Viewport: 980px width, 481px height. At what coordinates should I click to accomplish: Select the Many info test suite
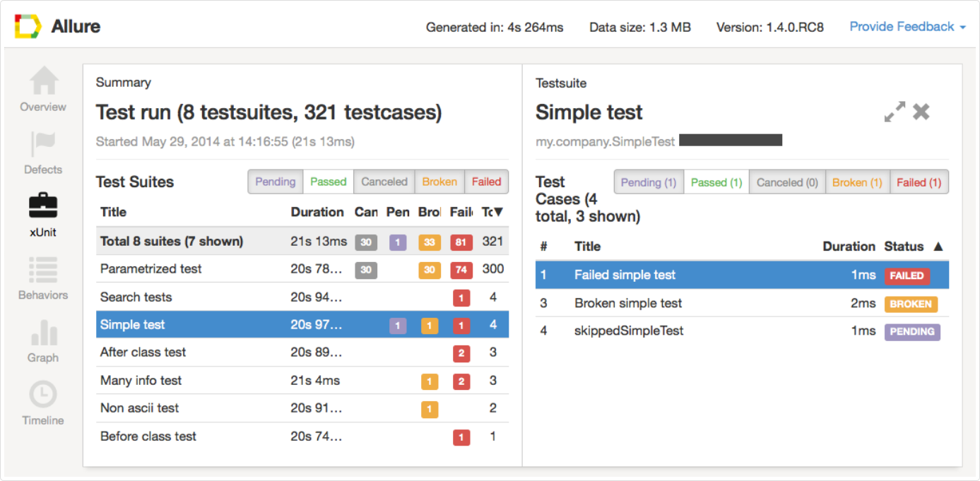(141, 381)
